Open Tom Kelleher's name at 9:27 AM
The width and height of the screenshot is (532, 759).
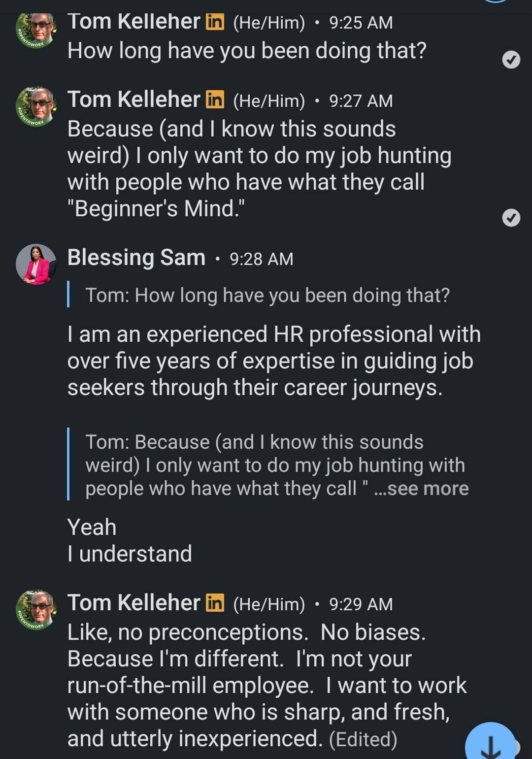134,99
